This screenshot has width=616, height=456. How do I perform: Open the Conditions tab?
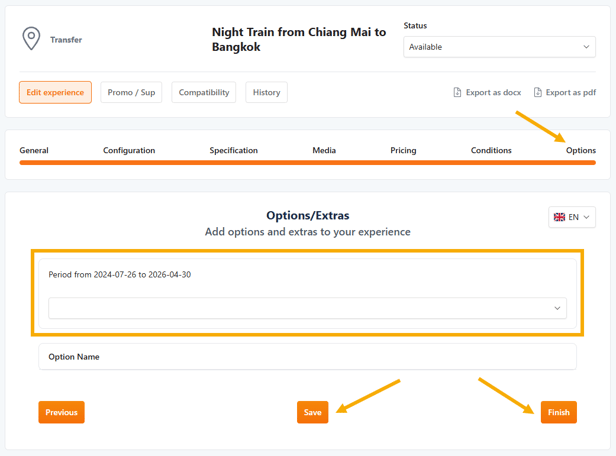point(491,150)
